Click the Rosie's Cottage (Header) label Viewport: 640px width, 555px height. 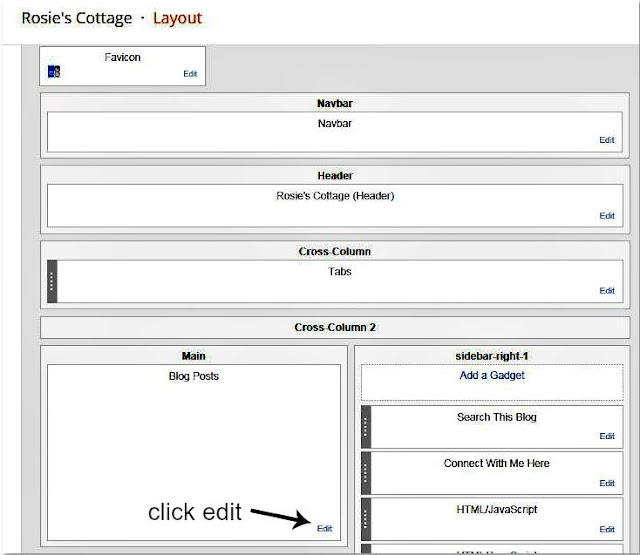tap(335, 196)
